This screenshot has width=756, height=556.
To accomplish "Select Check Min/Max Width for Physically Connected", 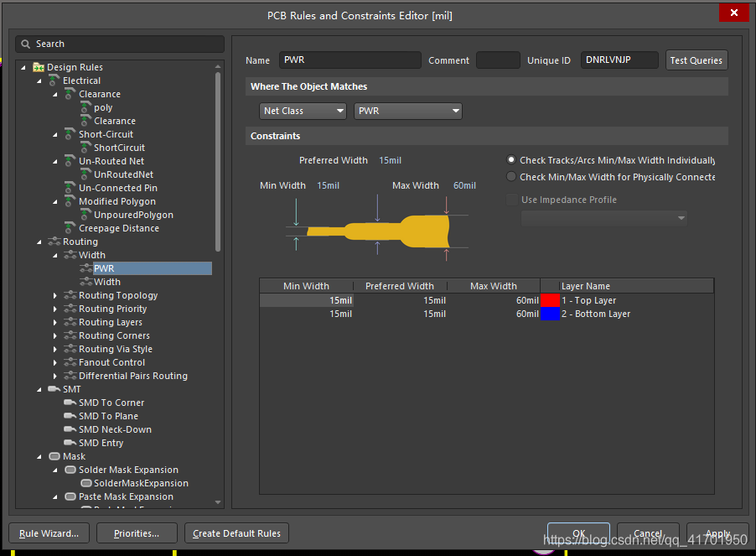I will coord(512,177).
